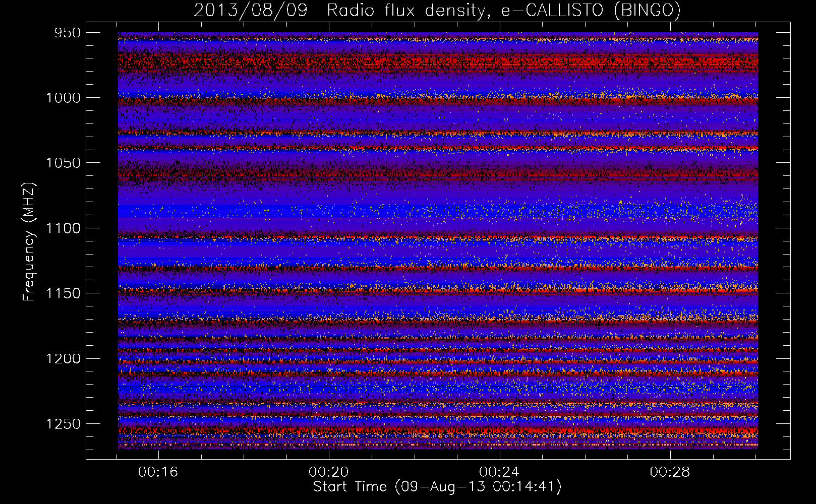This screenshot has height=504, width=816.
Task: Click the 00:20 time tick label
Action: pos(329,472)
